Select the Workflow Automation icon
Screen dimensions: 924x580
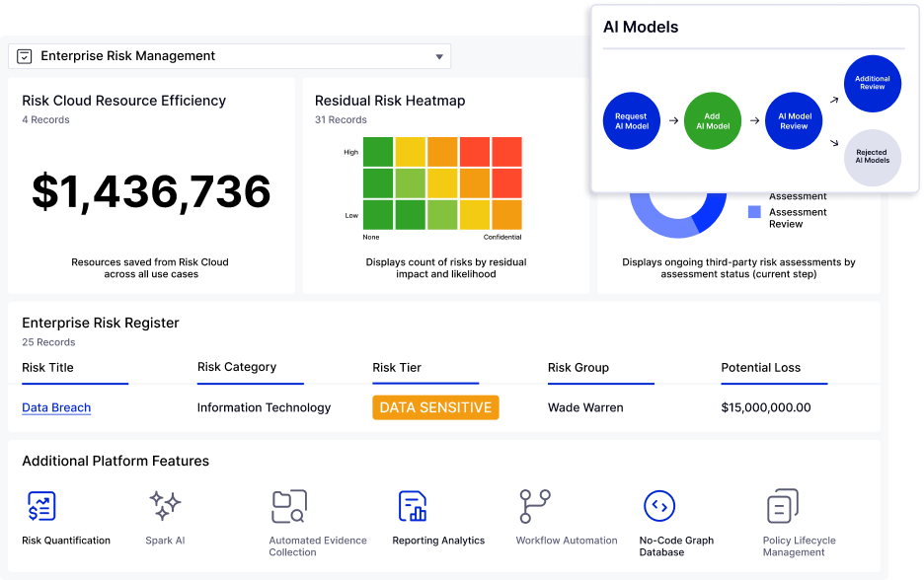tap(536, 506)
